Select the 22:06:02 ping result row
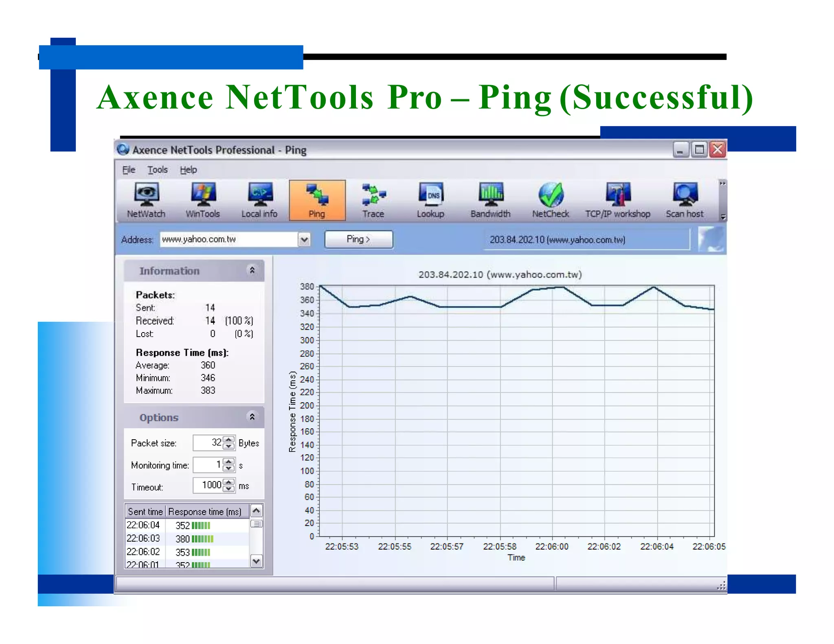Viewport: 834px width, 644px height. (x=187, y=552)
